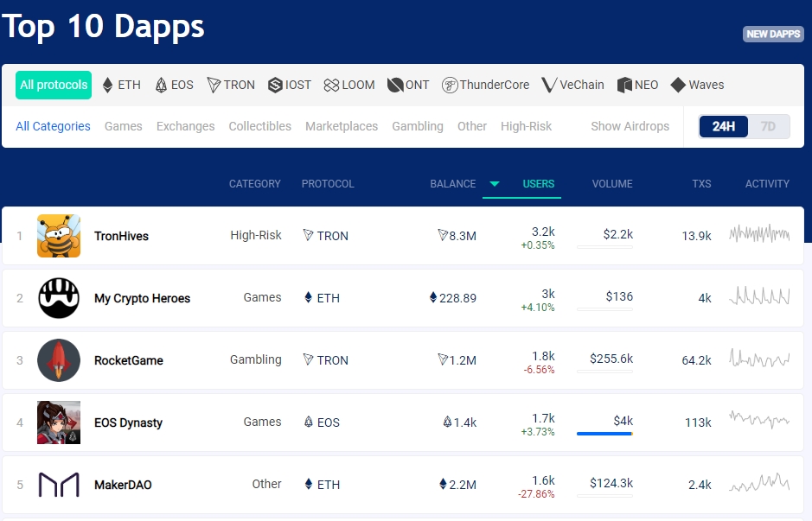
Task: Switch to the 24H time range
Action: [x=724, y=126]
